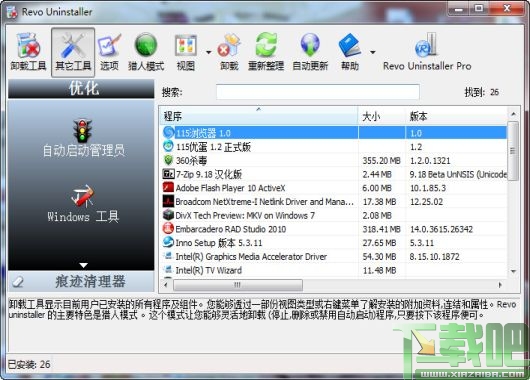Click the horizontal scrollbar left arrow
Image resolution: width=530 pixels, height=380 pixels.
coord(166,285)
